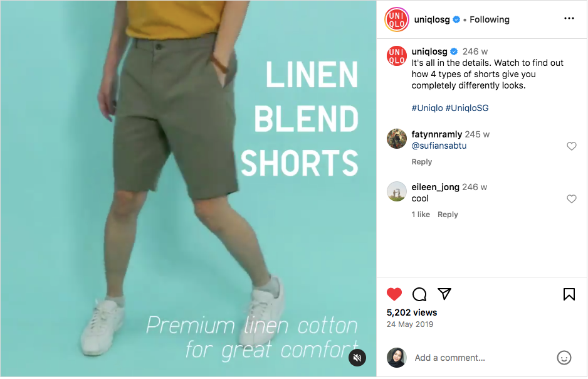
Task: Like fatynnramly's comment heart
Action: click(571, 146)
